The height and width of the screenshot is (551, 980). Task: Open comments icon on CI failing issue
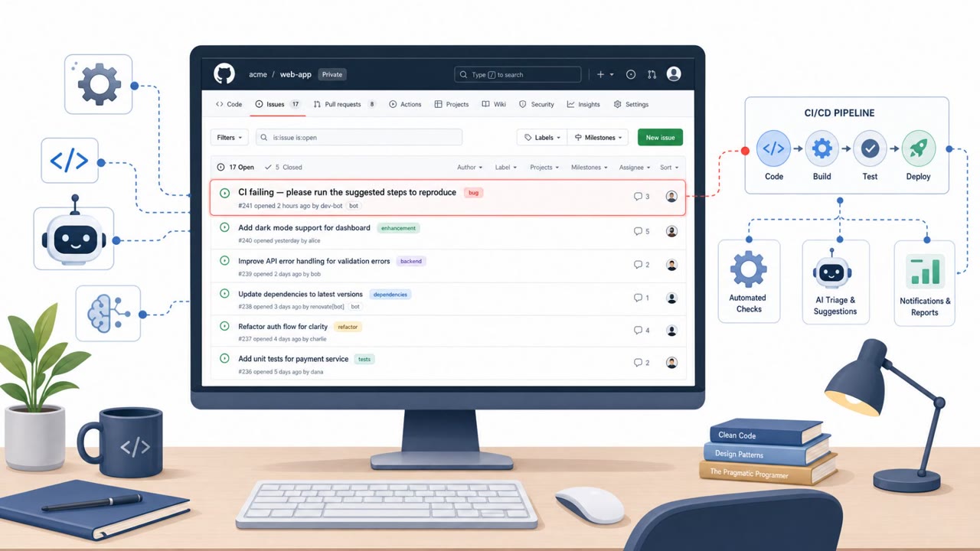638,197
